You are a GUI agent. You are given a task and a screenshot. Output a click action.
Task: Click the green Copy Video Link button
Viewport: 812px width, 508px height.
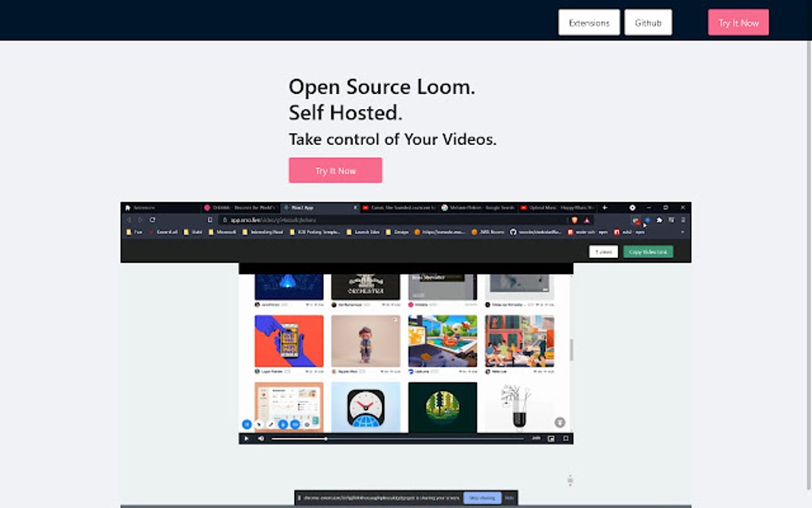pos(648,251)
